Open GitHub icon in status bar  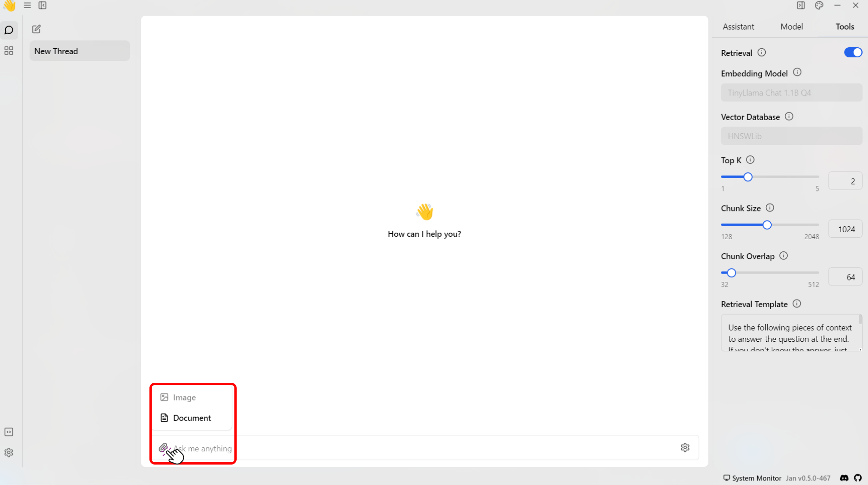click(858, 478)
